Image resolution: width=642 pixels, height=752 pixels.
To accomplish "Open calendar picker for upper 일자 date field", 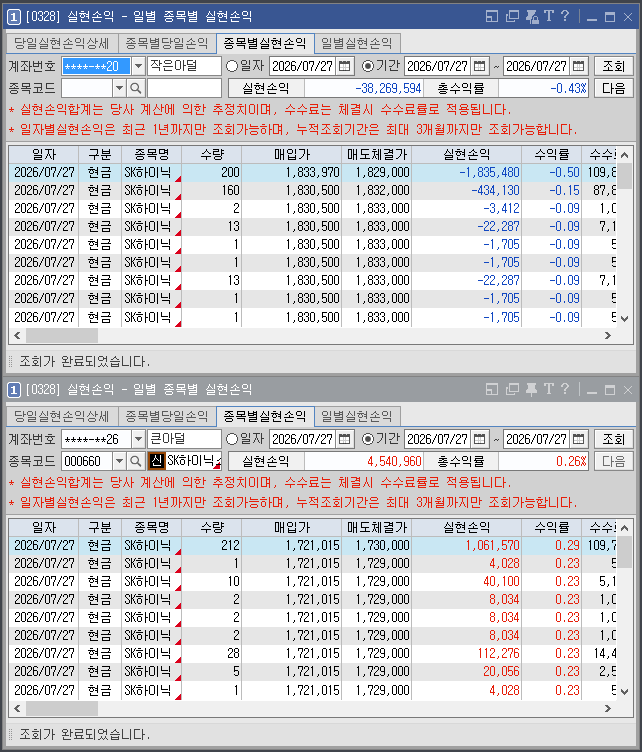I will pos(345,66).
